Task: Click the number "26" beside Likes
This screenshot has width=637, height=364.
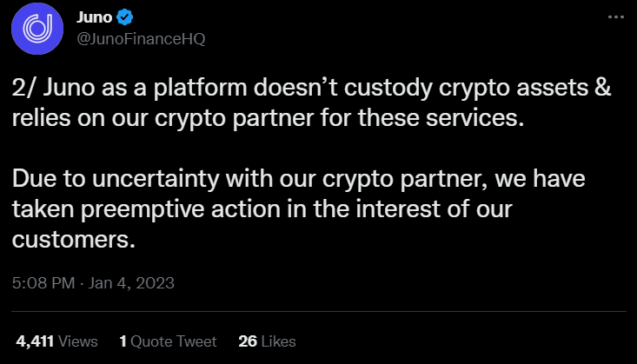Action: 247,341
